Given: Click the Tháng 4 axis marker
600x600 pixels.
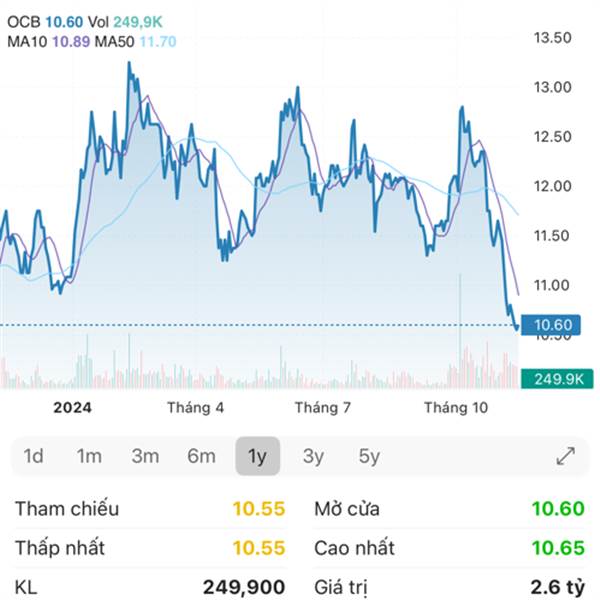Looking at the screenshot, I should click(195, 407).
